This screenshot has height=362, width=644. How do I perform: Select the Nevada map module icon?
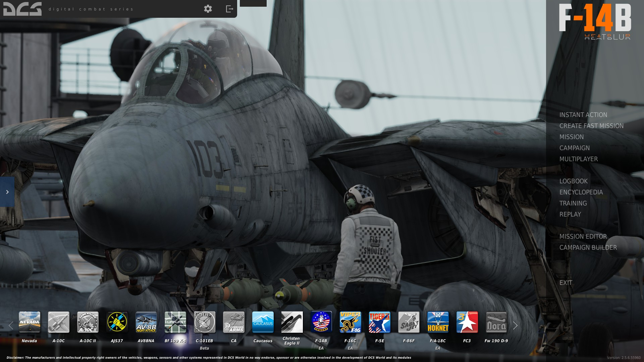pyautogui.click(x=30, y=322)
